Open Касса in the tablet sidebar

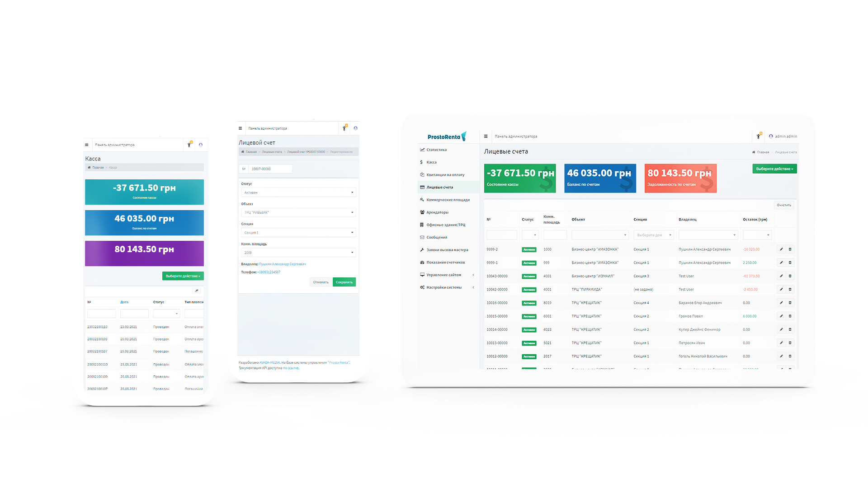click(x=431, y=162)
